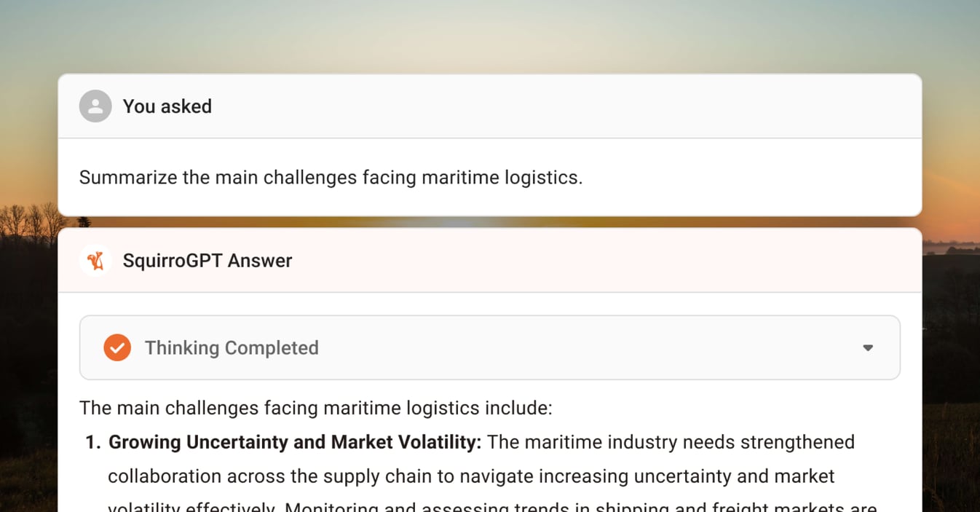Viewport: 980px width, 512px height.
Task: Click the 'SquirroGPT Answer' header text
Action: (x=209, y=261)
